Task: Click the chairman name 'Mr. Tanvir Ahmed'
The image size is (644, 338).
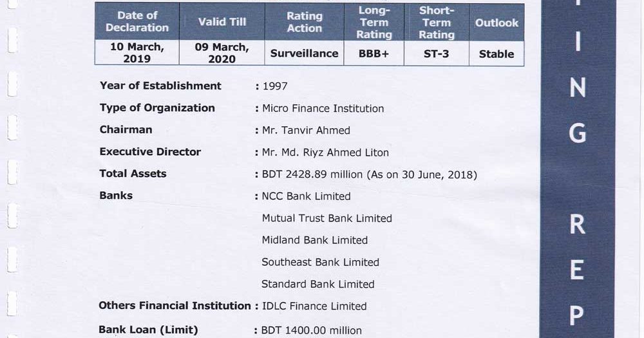Action: [306, 130]
